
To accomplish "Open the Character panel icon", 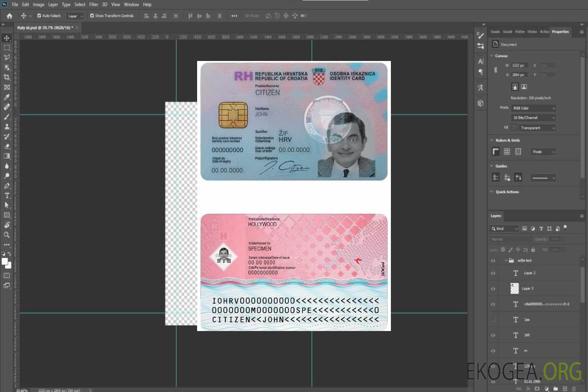I will pos(480,61).
